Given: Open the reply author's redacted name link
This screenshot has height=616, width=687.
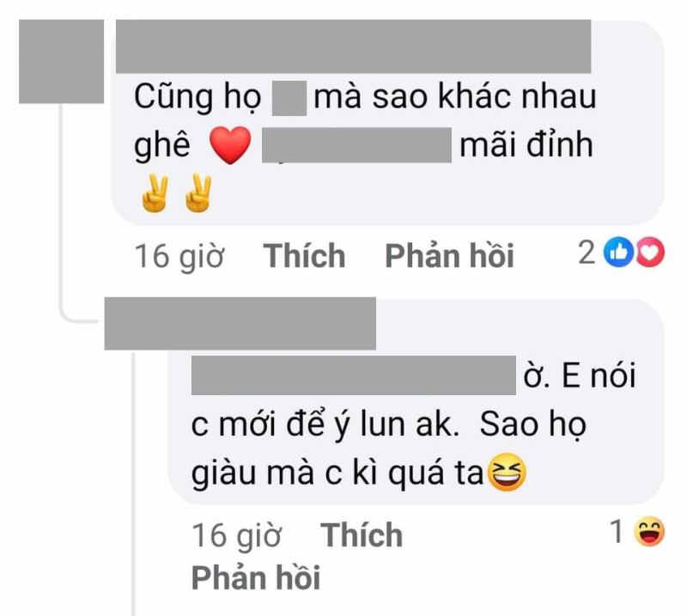Looking at the screenshot, I should click(x=240, y=324).
